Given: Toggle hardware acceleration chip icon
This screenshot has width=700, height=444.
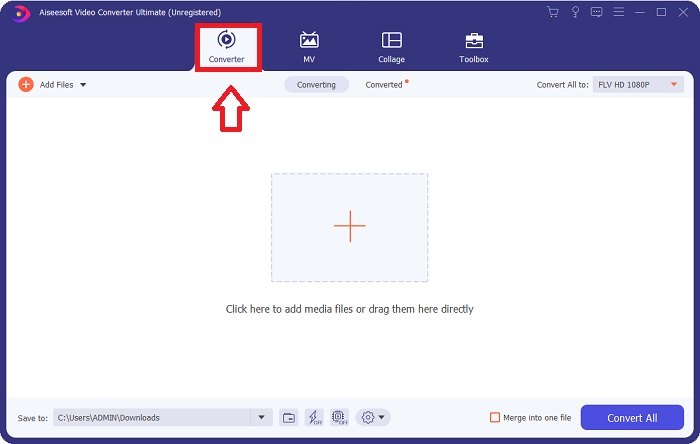Looking at the screenshot, I should click(x=339, y=418).
